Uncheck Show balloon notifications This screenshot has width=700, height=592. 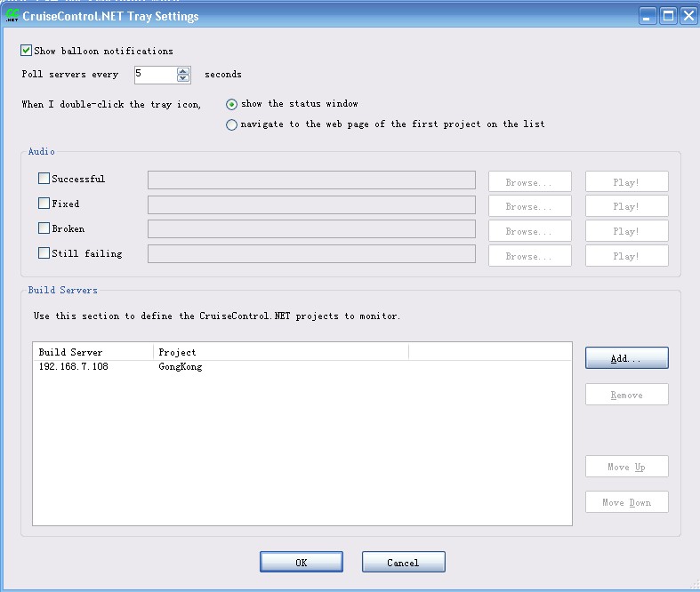[x=26, y=50]
